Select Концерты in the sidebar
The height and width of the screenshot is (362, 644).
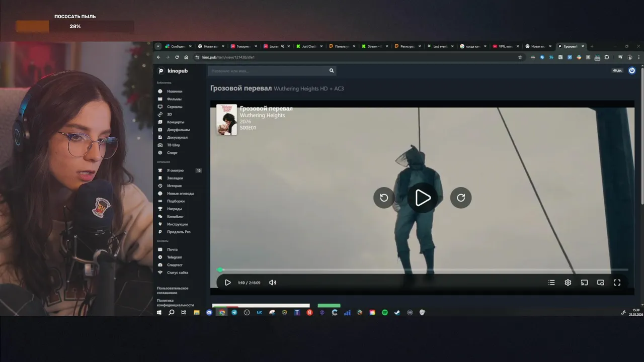[176, 122]
